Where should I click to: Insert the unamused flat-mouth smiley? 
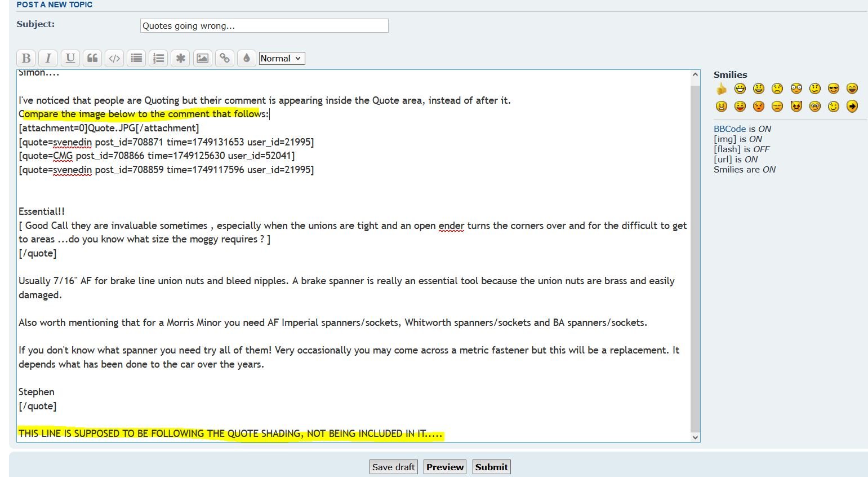tap(777, 106)
